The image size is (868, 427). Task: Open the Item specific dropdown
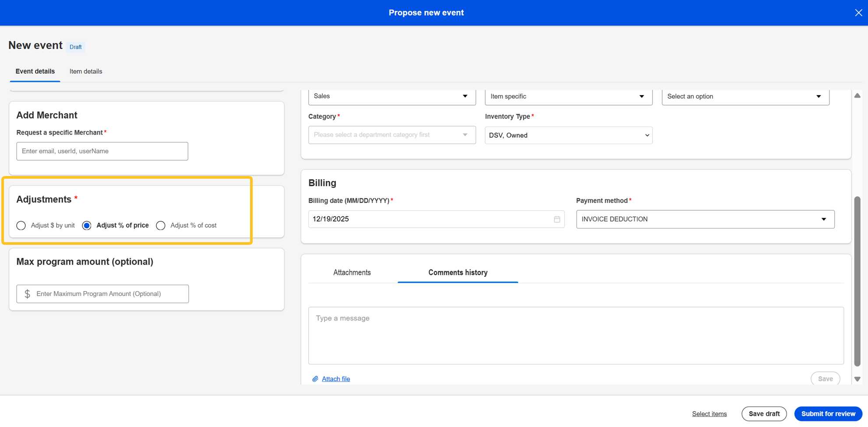[568, 96]
